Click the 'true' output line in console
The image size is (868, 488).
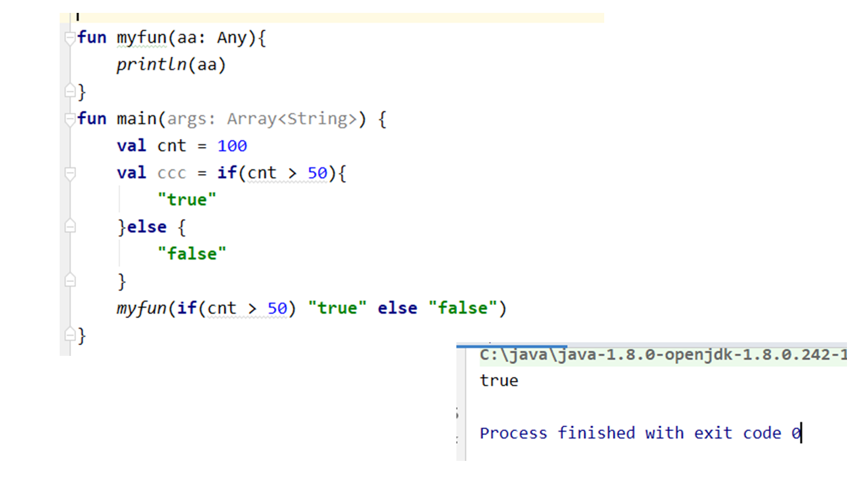[x=499, y=381]
